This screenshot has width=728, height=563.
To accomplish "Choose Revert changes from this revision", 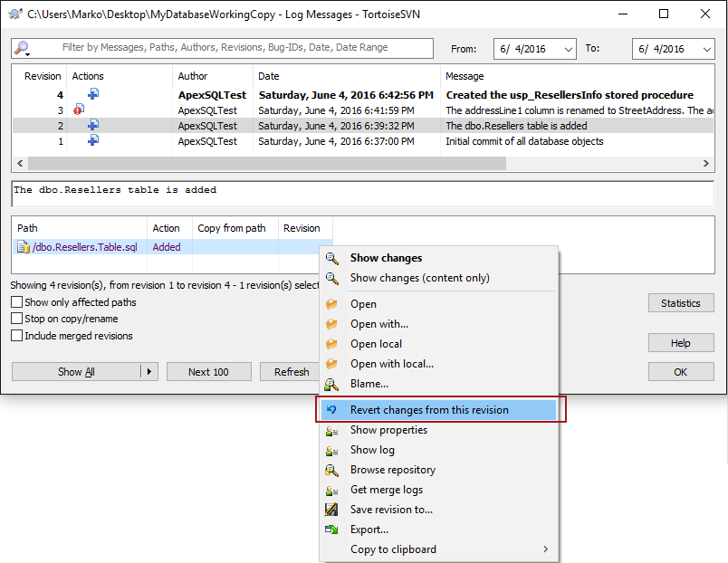I will coord(439,410).
